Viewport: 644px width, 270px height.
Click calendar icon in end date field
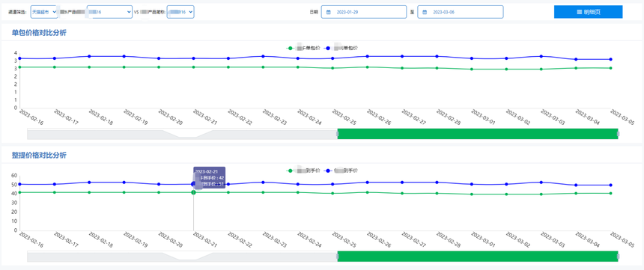pyautogui.click(x=425, y=12)
